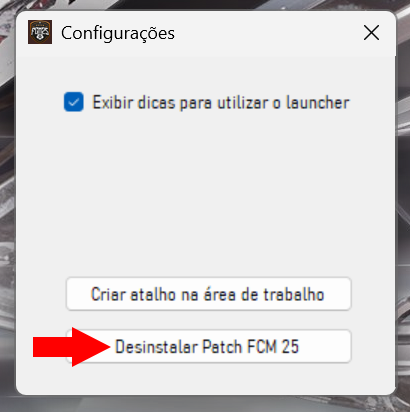Click the blank area below the tips checkbox
Viewport: 410px width, 412px height.
tap(207, 193)
